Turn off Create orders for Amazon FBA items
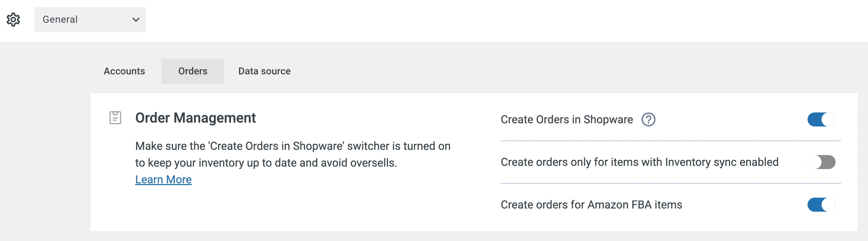This screenshot has height=241, width=868. [821, 205]
